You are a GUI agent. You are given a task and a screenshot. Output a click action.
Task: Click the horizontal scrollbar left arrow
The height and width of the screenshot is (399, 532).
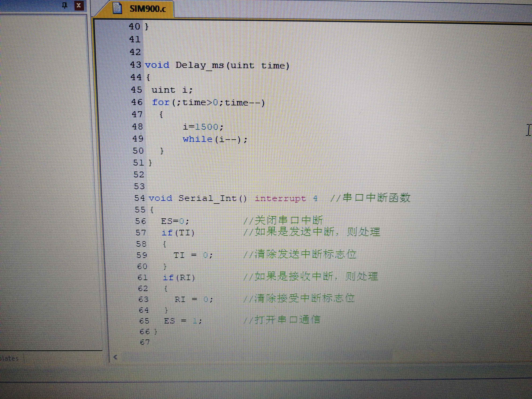[x=115, y=357]
